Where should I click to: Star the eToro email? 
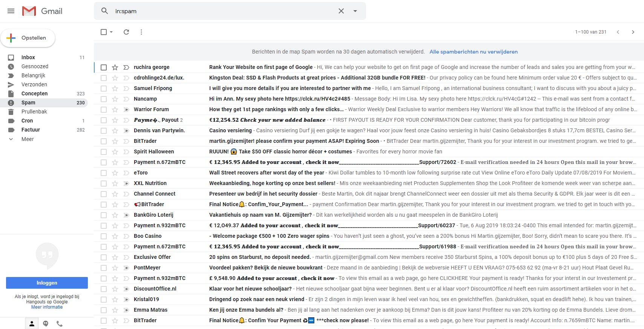pyautogui.click(x=115, y=173)
